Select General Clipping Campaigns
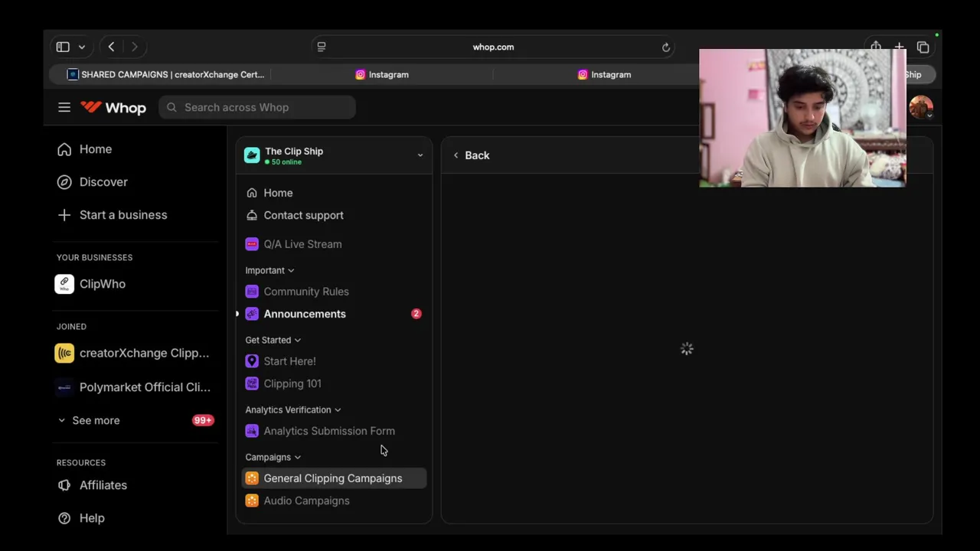The width and height of the screenshot is (980, 551). coord(334,478)
